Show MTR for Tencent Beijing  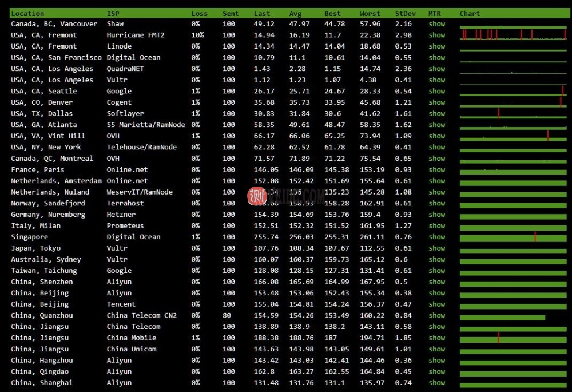coord(436,304)
